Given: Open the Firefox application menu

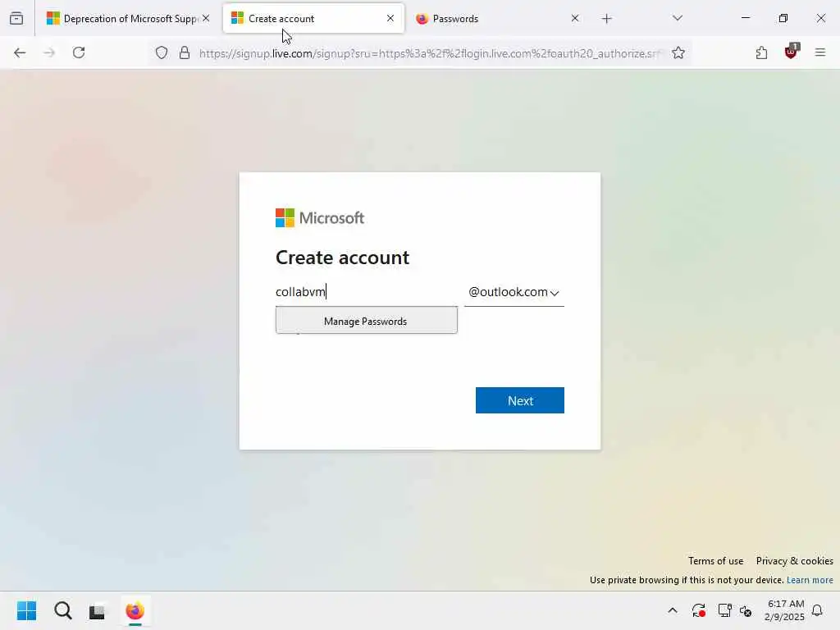Looking at the screenshot, I should 820,52.
